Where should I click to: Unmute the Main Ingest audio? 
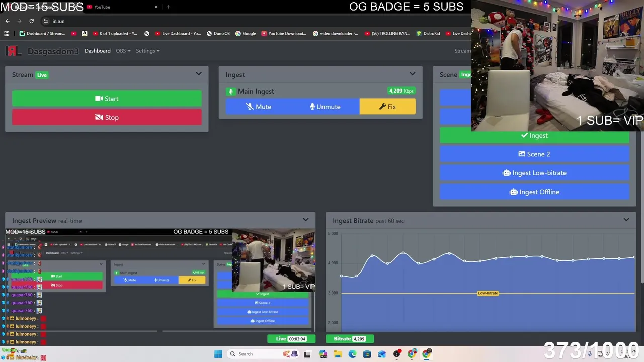click(x=325, y=107)
